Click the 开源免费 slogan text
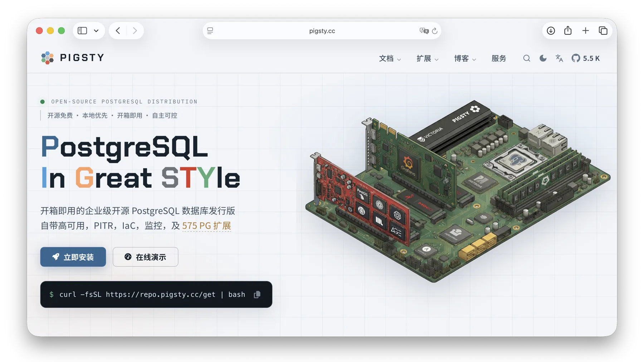The width and height of the screenshot is (644, 362). [60, 115]
